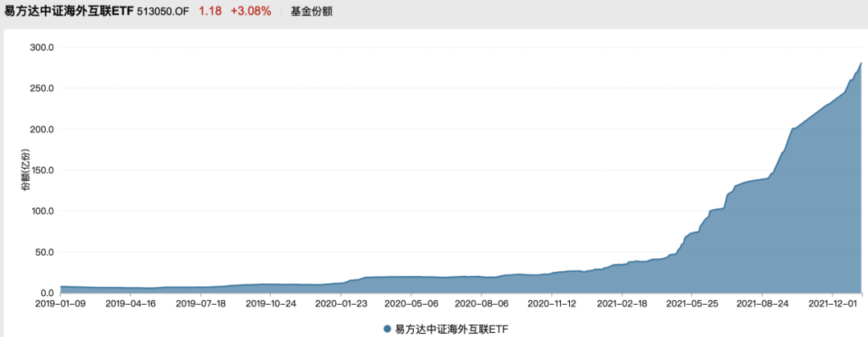Select the 2019-04-16 date on axis
Screen dimensions: 868x337
[130, 304]
